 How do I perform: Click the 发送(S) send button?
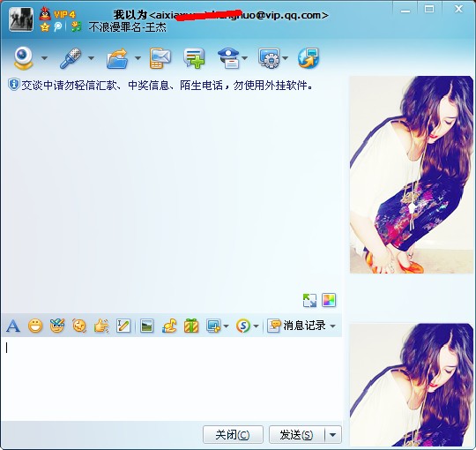pos(296,434)
